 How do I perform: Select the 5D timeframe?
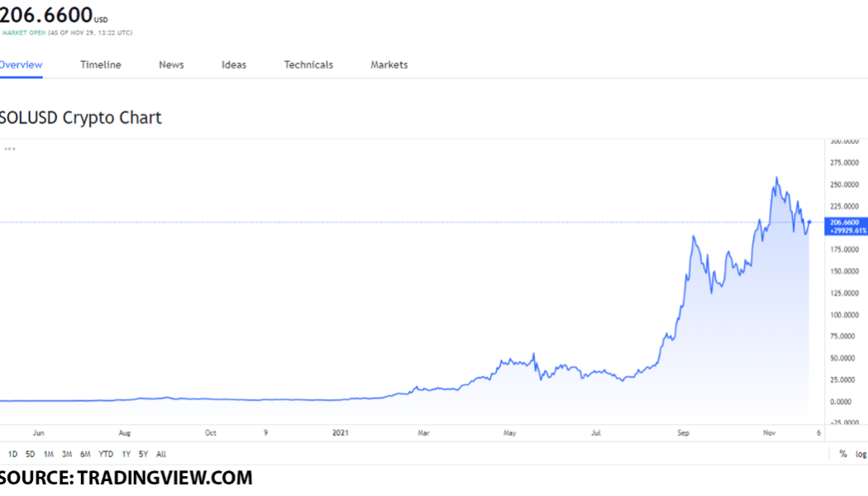tap(30, 454)
